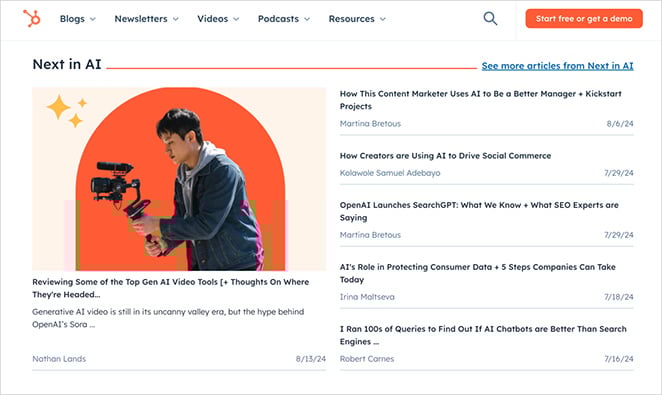Image resolution: width=662 pixels, height=395 pixels.
Task: Open the featured videographer article image
Action: coord(179,179)
